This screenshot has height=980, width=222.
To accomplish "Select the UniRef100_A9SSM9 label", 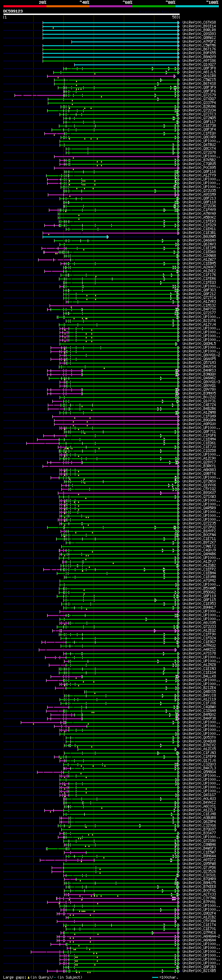I will (199, 194).
